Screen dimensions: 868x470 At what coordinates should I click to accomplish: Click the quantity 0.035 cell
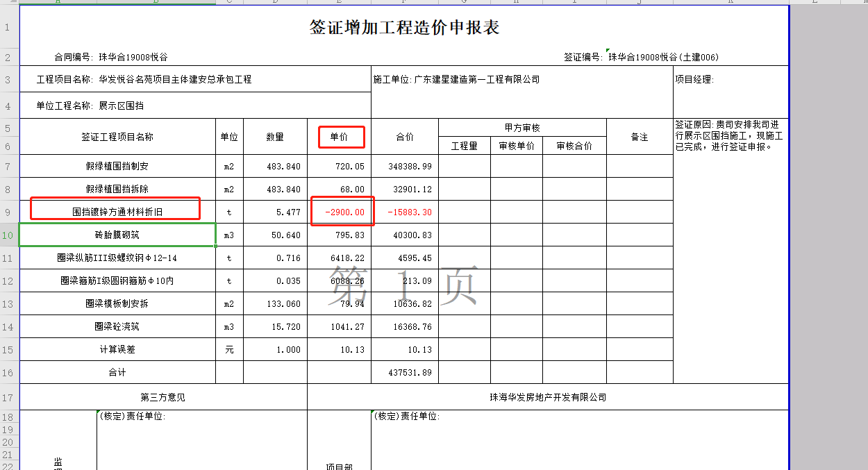[x=275, y=280]
